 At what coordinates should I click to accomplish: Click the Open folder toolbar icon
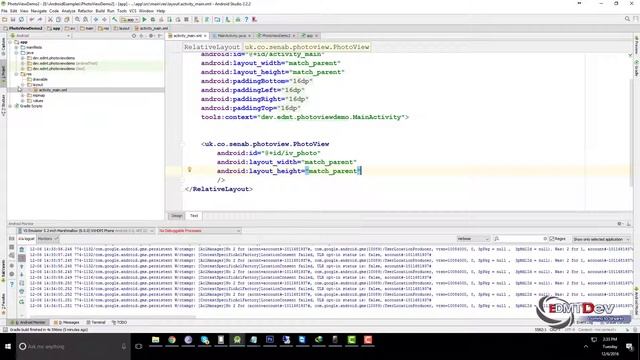4,19
